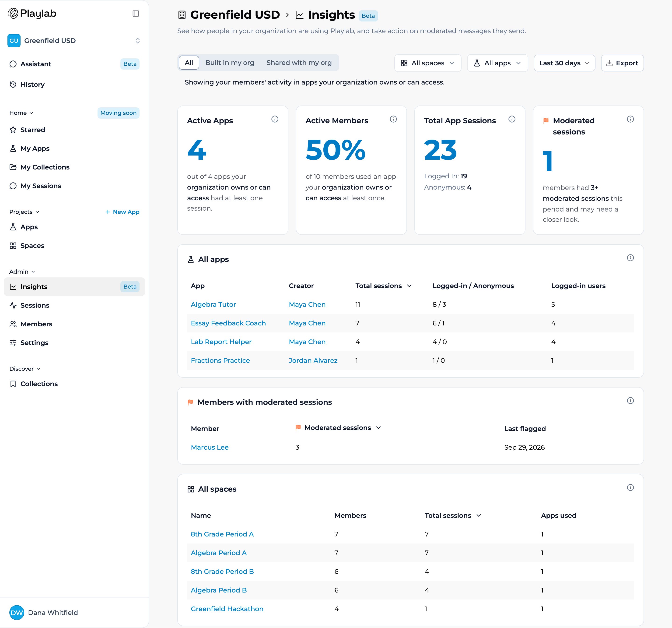Viewport: 672px width, 628px height.
Task: Open Lab Report Helper link
Action: [x=221, y=342]
